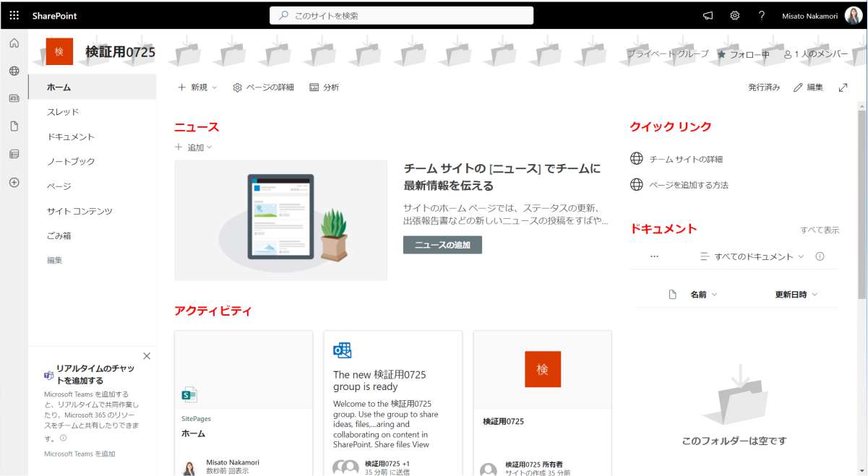Click the 検 site logo tile
Viewport: 868px width, 476px height.
click(59, 51)
